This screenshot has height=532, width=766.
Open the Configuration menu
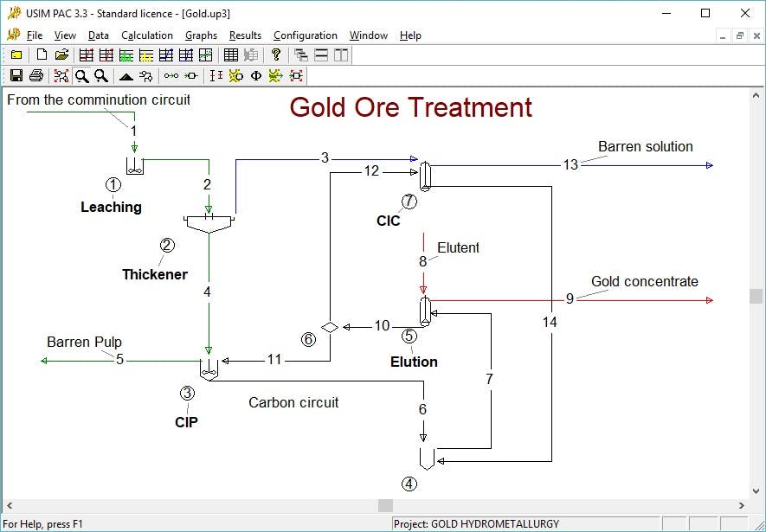(306, 35)
